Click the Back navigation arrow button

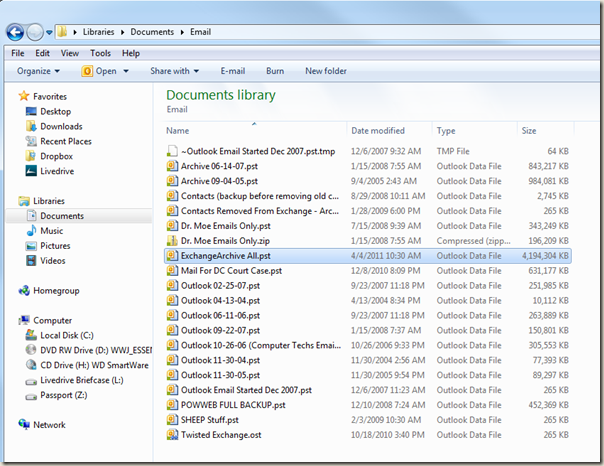tap(17, 31)
